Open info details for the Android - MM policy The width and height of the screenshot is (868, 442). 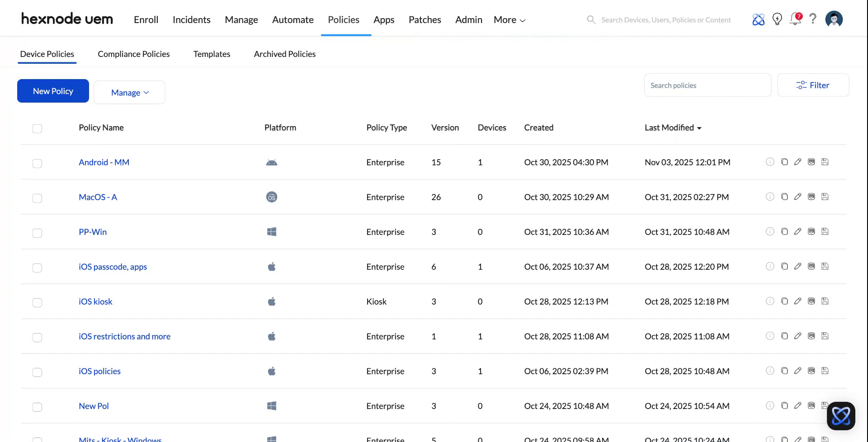[770, 162]
